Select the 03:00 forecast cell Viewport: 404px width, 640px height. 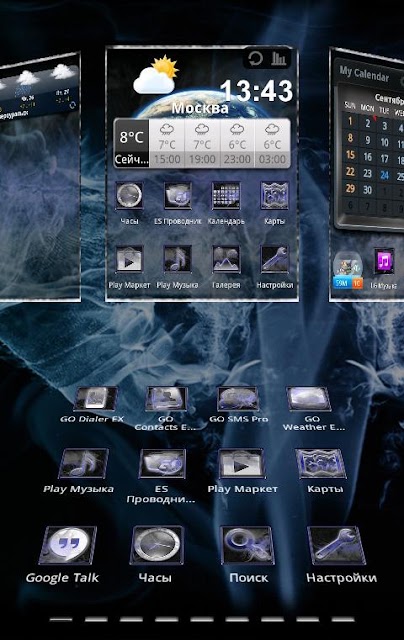(x=273, y=143)
